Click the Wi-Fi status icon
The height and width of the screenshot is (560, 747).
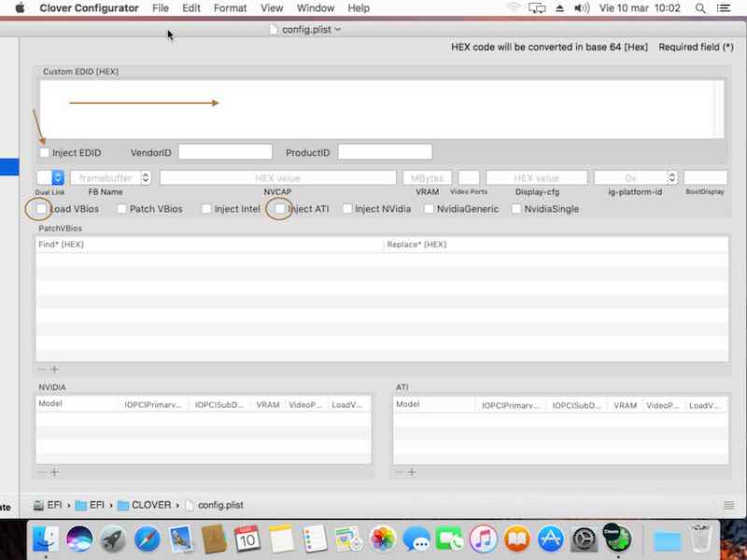[513, 7]
